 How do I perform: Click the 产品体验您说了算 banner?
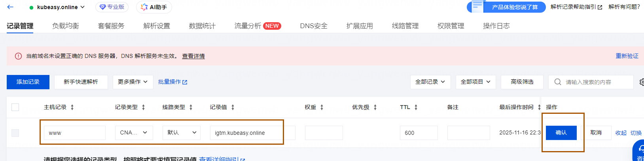point(506,7)
